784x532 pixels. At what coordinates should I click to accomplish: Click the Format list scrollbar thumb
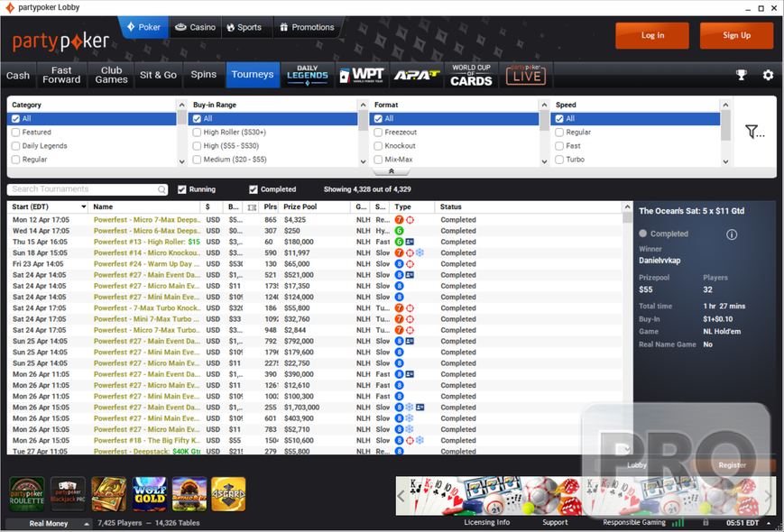pyautogui.click(x=544, y=122)
